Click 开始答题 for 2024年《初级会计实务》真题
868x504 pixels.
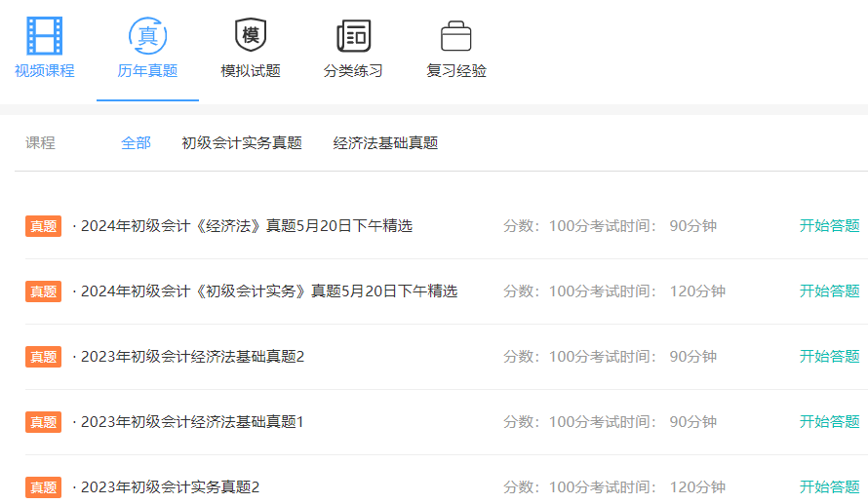click(829, 291)
